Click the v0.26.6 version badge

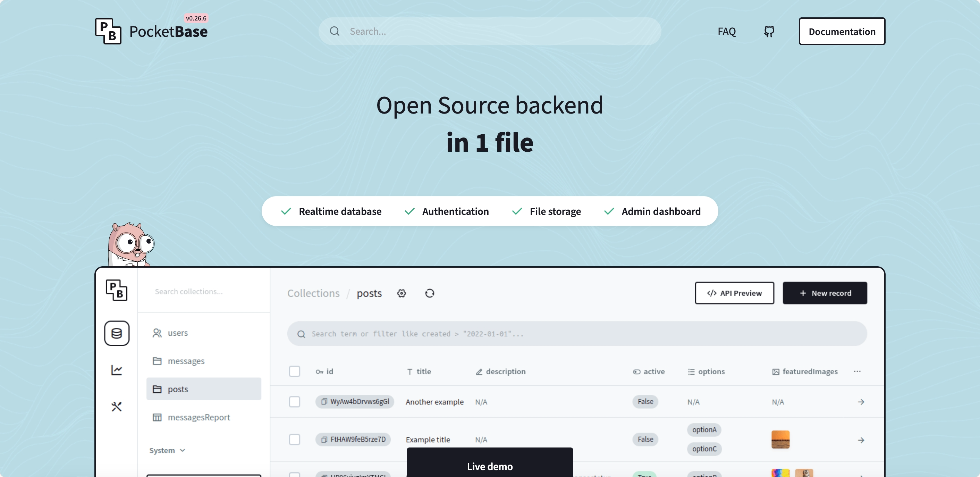(x=196, y=18)
